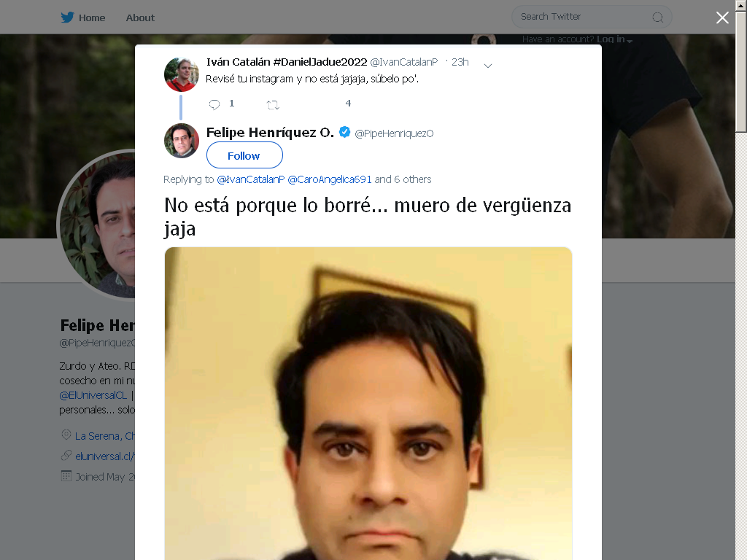
Task: Click the location pin icon beside La Serena
Action: coord(66,435)
